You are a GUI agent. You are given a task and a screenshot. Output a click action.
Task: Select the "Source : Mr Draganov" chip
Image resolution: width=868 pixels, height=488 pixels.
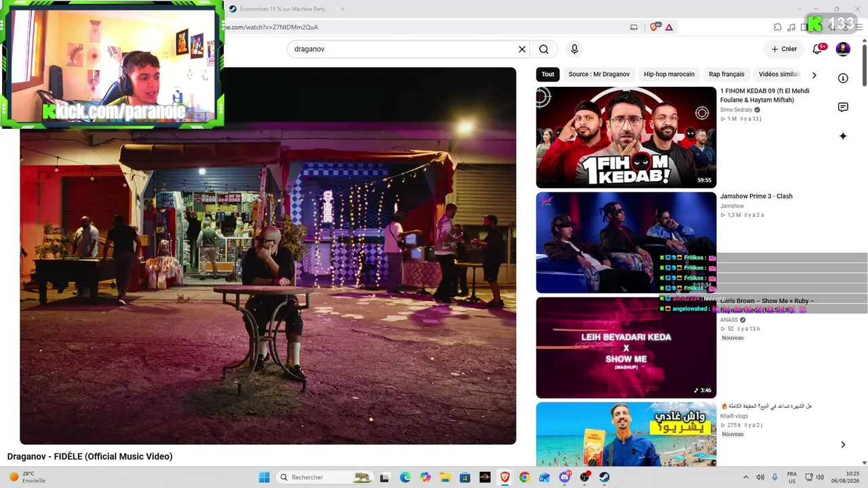coord(599,75)
